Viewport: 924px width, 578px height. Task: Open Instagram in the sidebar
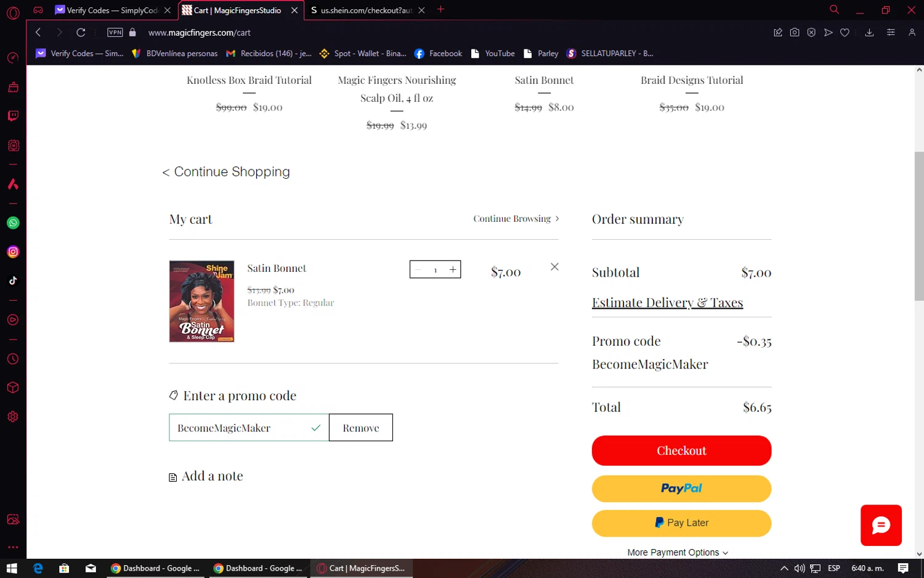click(13, 251)
